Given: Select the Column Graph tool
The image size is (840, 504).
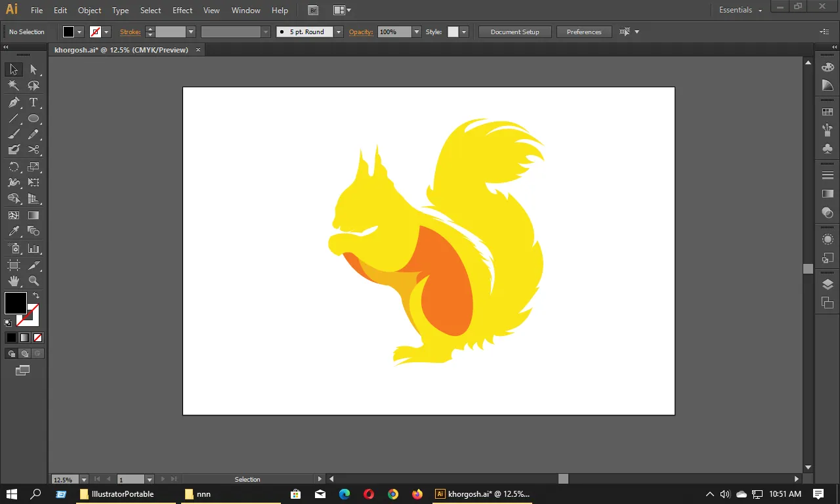Looking at the screenshot, I should [33, 249].
